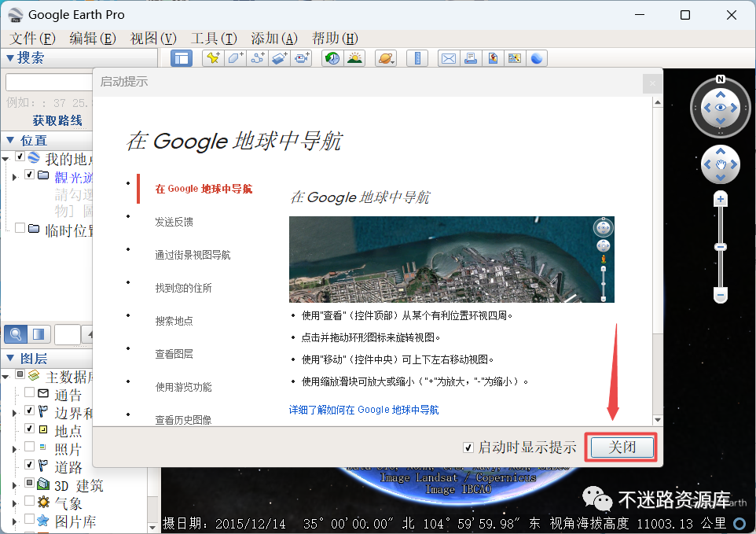
Task: View in Google Maps toolbar icon
Action: (x=515, y=58)
